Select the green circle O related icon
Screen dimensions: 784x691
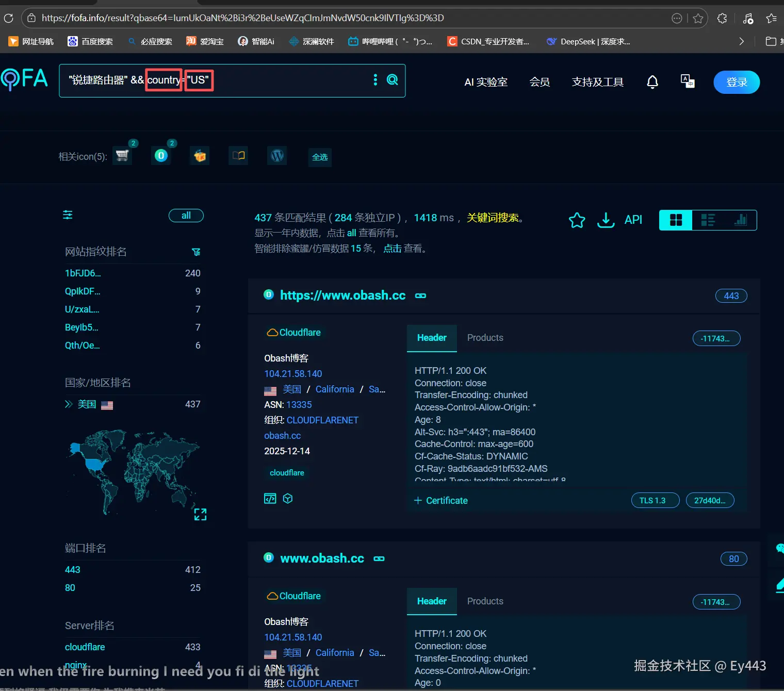pos(161,156)
